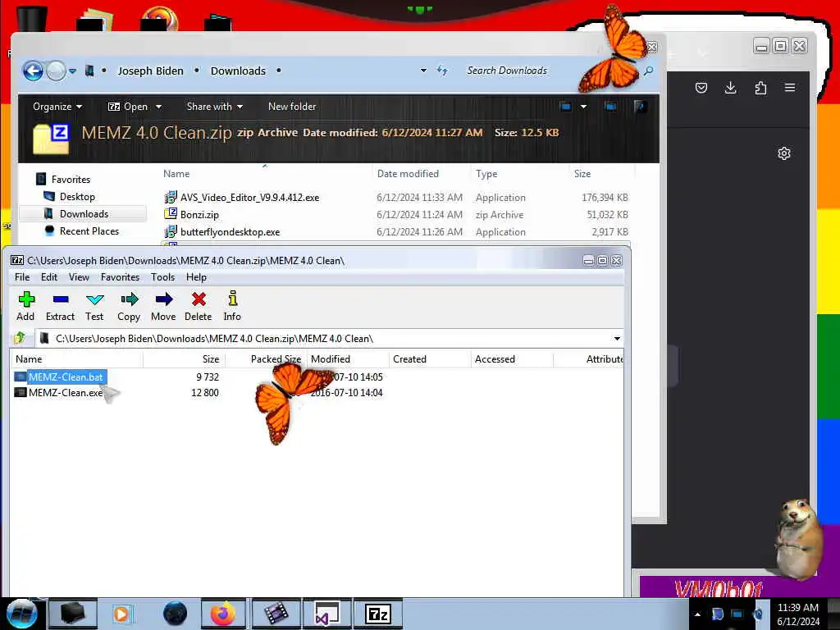The image size is (840, 630).
Task: Sort Explorer files by Type column
Action: pos(486,174)
